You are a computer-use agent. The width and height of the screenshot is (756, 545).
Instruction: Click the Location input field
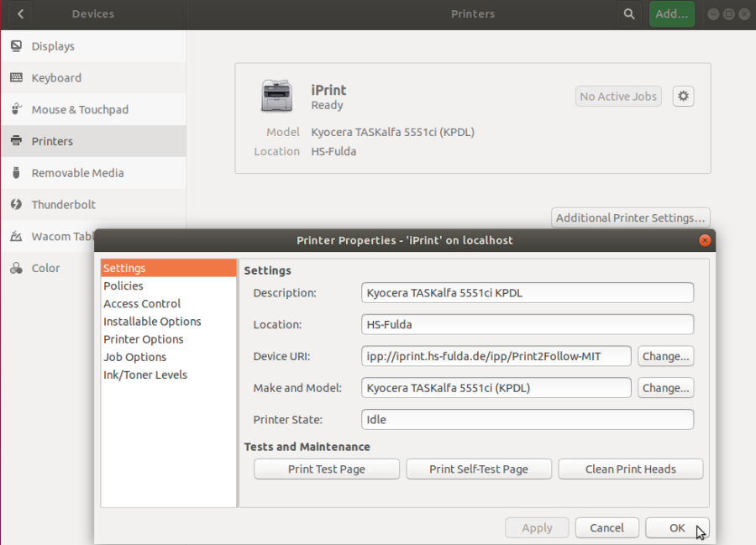coord(527,324)
